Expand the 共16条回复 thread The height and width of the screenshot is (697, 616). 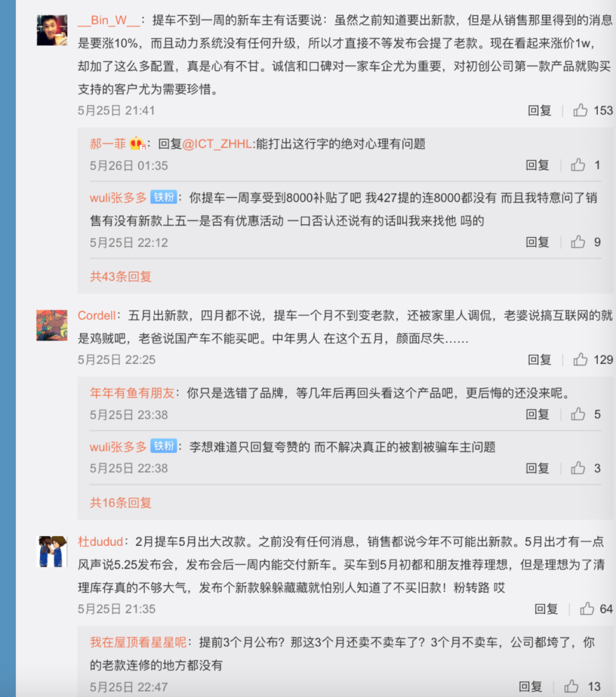click(120, 503)
